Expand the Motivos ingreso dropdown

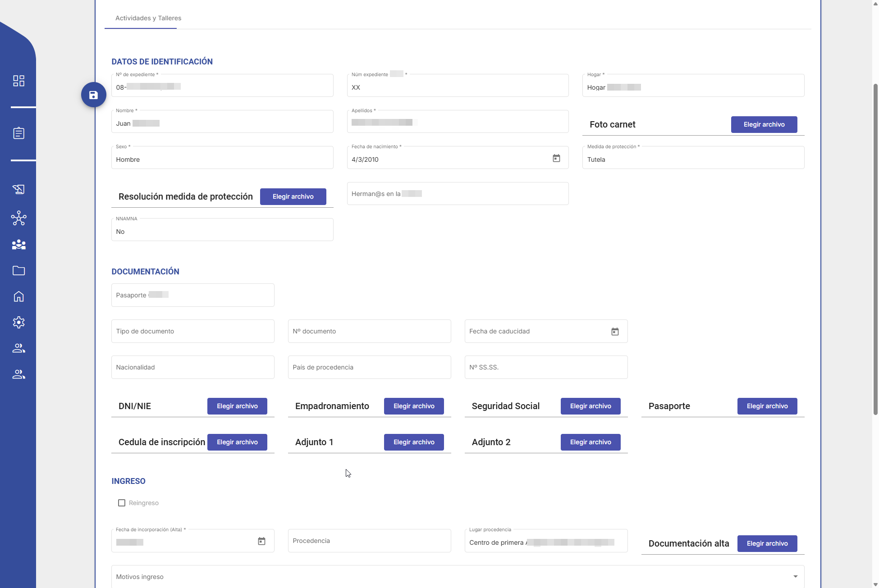[x=795, y=577]
